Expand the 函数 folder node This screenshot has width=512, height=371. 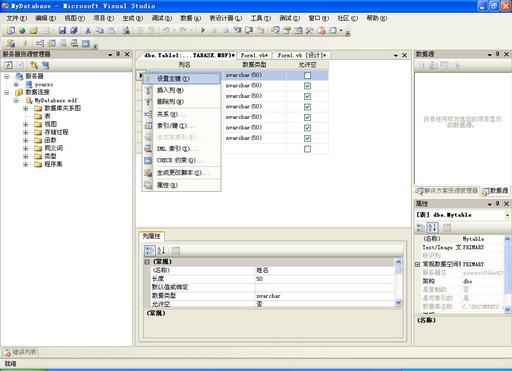pyautogui.click(x=25, y=140)
